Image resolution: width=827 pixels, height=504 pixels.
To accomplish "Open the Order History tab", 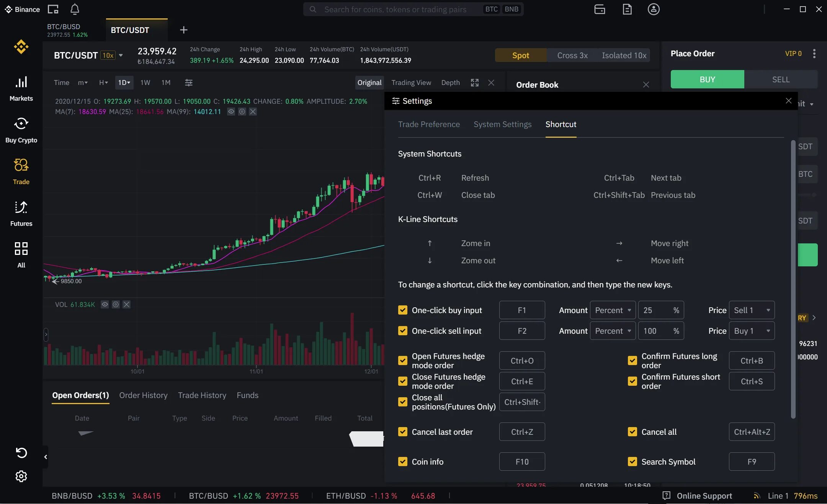I will pyautogui.click(x=143, y=395).
